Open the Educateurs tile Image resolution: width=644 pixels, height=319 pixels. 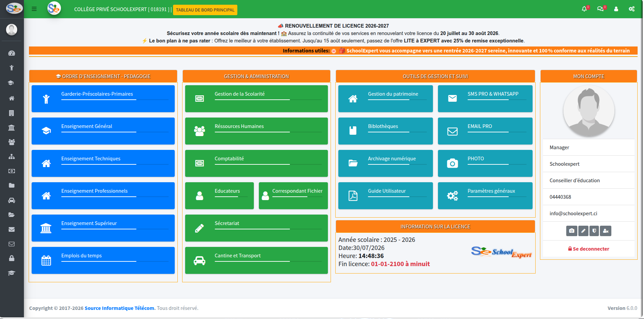[x=219, y=196]
